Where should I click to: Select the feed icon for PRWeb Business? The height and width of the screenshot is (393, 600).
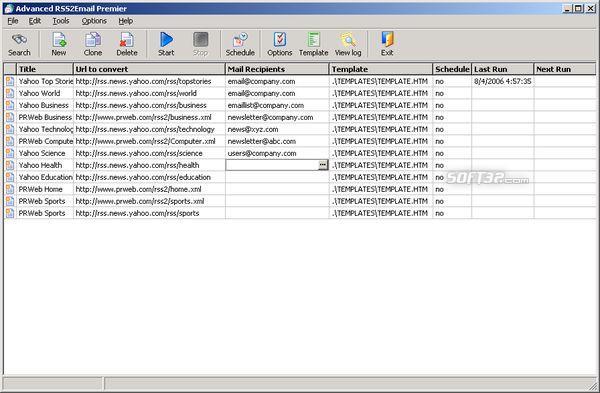tap(10, 117)
